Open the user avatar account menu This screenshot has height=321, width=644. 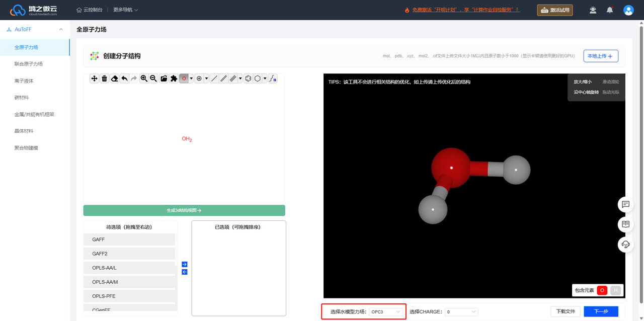(x=628, y=10)
